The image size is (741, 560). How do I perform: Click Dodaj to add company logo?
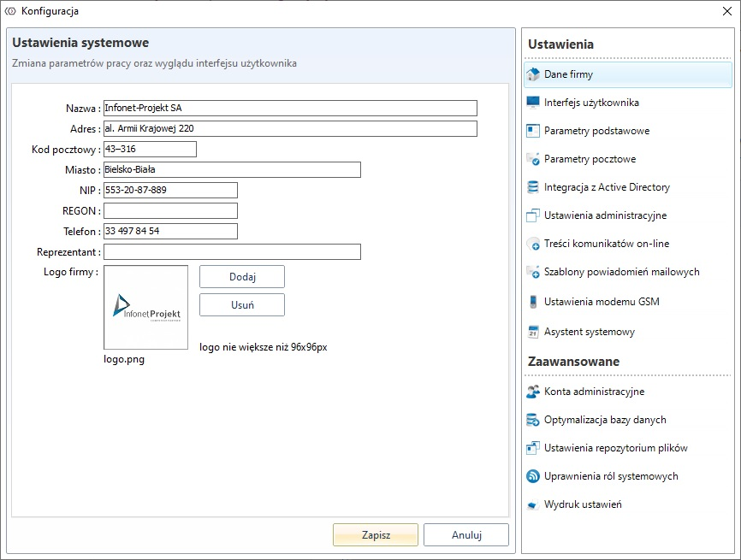(242, 277)
